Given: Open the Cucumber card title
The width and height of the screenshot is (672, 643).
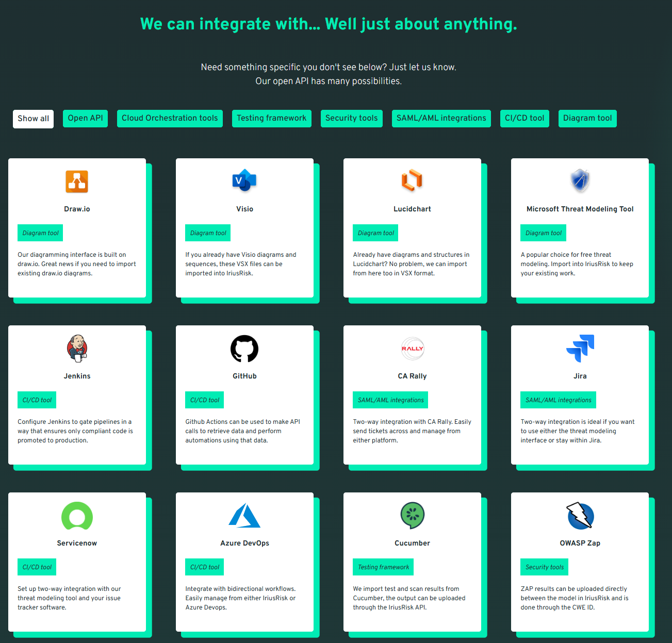Looking at the screenshot, I should tap(412, 543).
